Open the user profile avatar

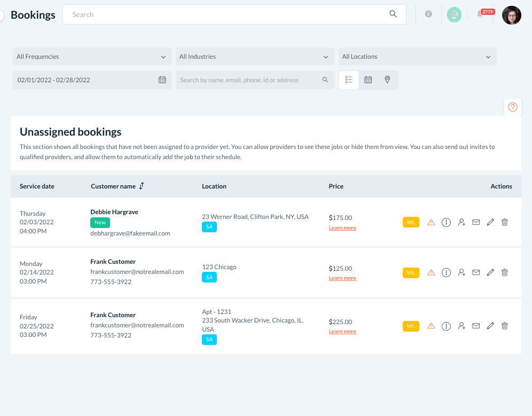511,15
